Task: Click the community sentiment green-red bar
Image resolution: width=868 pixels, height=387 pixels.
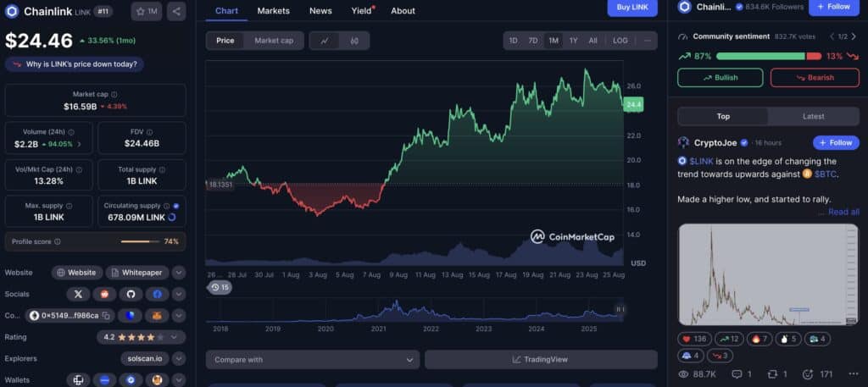Action: pos(769,56)
